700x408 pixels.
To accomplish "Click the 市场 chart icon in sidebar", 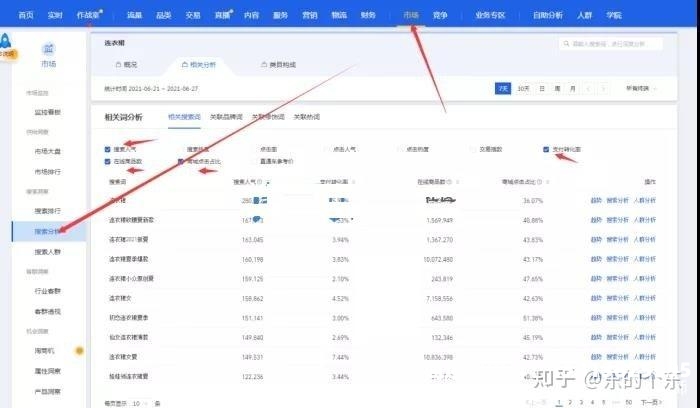I will tap(48, 48).
